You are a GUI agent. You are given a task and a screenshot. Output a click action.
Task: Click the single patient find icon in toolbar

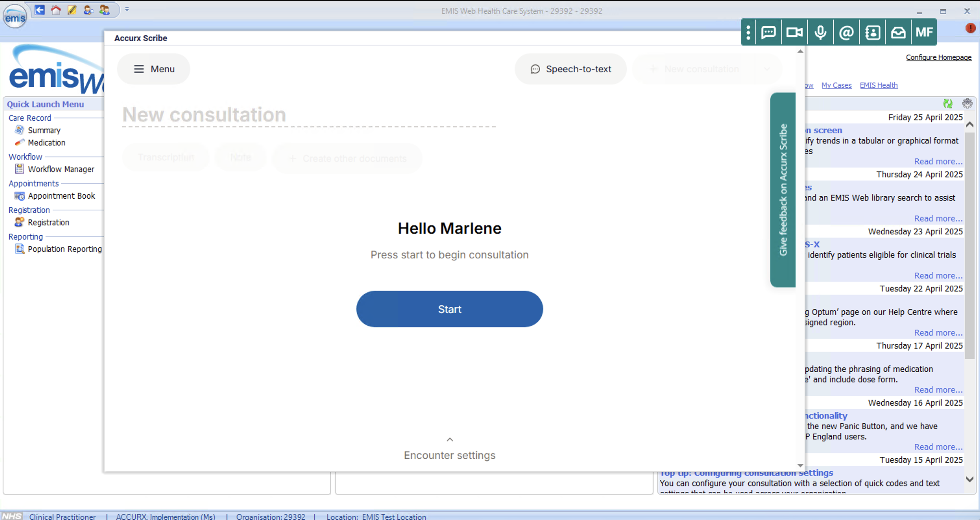[88, 10]
